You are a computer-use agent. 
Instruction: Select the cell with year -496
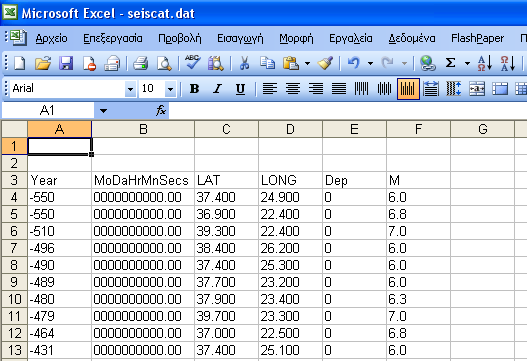click(59, 248)
